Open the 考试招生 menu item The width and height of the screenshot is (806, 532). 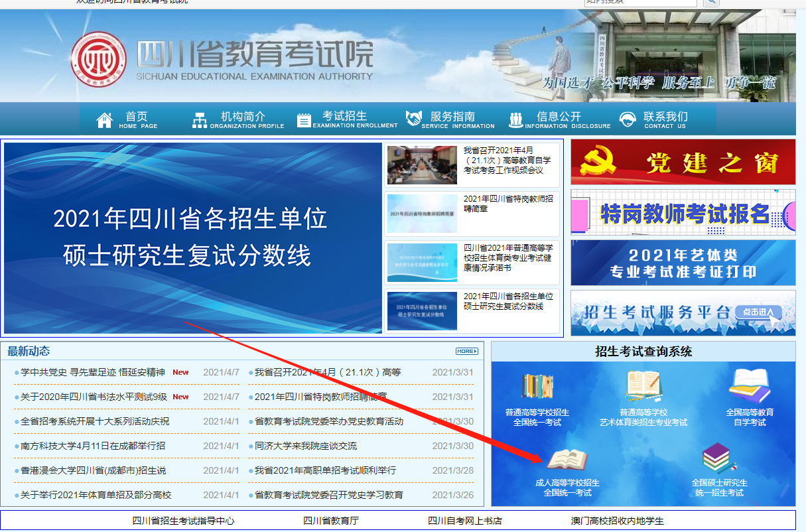click(x=347, y=120)
